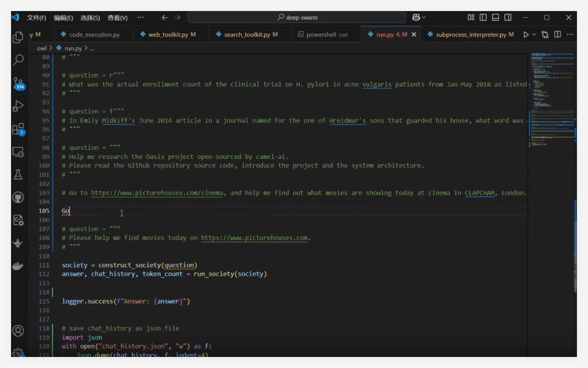Open the Docker view in activity bar
This screenshot has width=588, height=368.
point(18,266)
